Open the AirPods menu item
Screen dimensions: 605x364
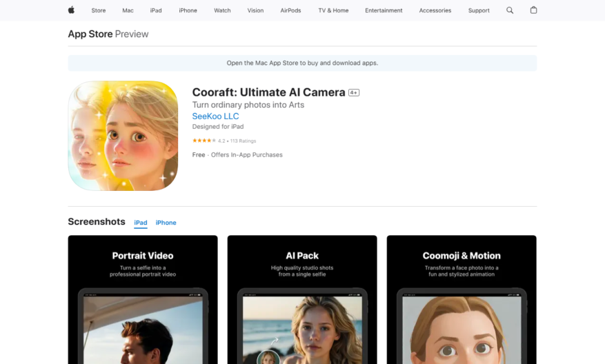290,10
